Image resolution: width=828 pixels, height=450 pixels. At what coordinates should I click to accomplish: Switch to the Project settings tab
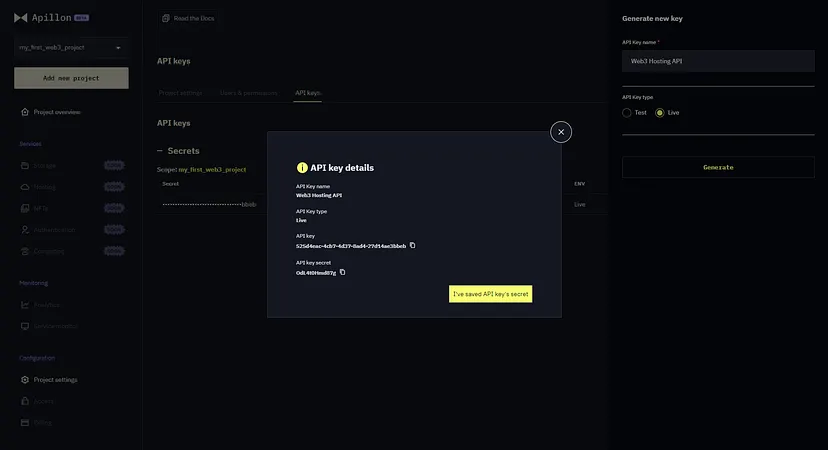pos(180,93)
